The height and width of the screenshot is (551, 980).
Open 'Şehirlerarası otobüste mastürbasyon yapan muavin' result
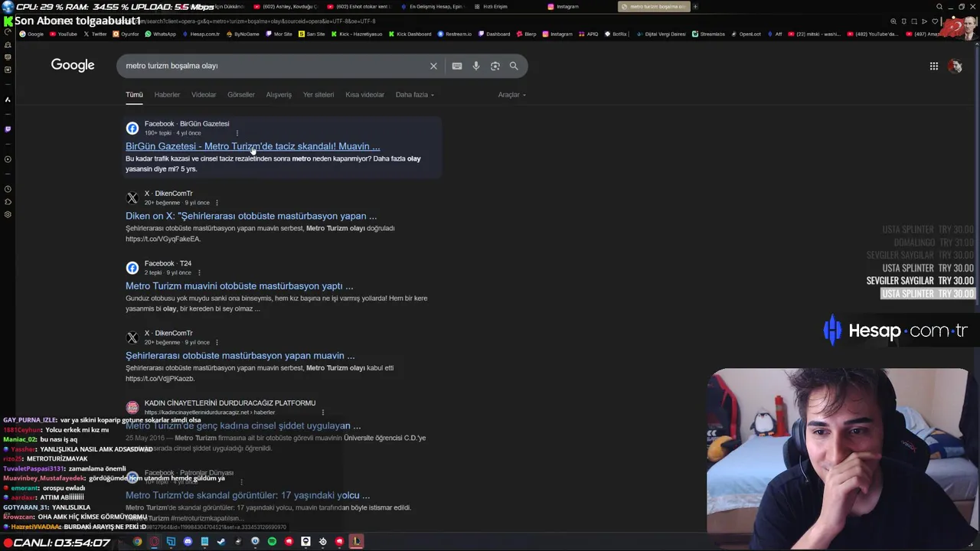(x=240, y=356)
